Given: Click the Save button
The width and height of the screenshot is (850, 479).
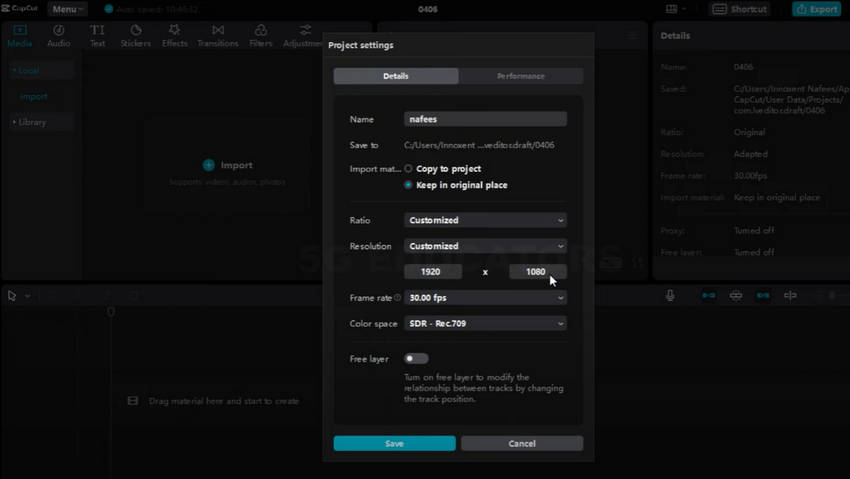Looking at the screenshot, I should 395,443.
